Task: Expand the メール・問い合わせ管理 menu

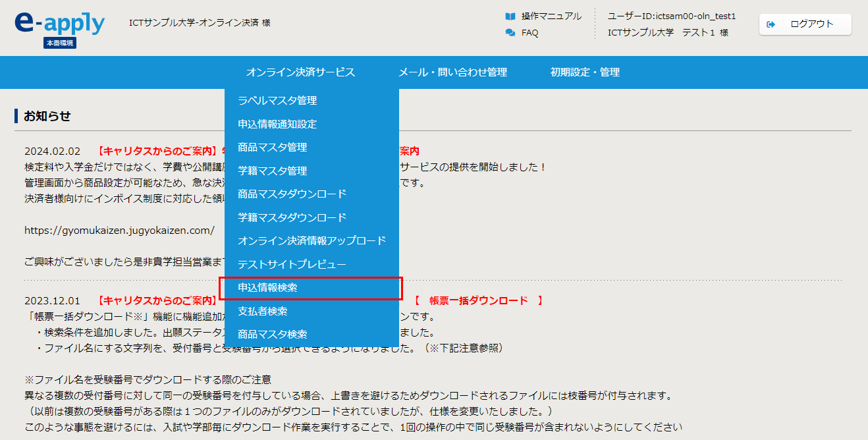Action: tap(452, 72)
